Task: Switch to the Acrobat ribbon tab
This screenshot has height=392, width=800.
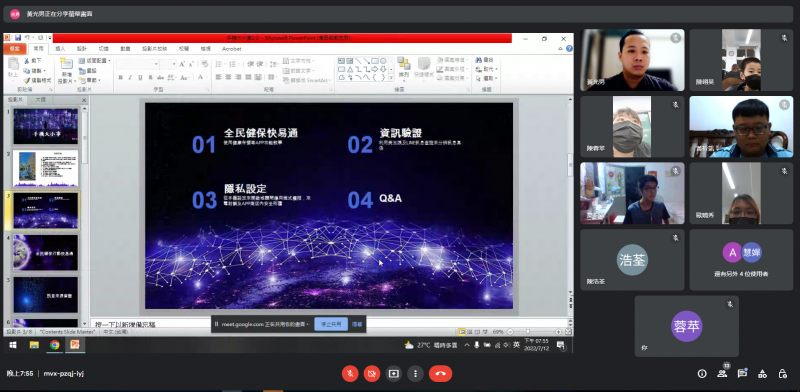Action: (232, 49)
